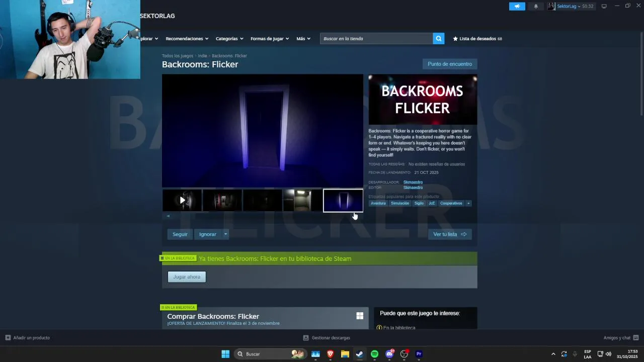Select the JcE tag
The height and width of the screenshot is (362, 644).
tap(432, 203)
